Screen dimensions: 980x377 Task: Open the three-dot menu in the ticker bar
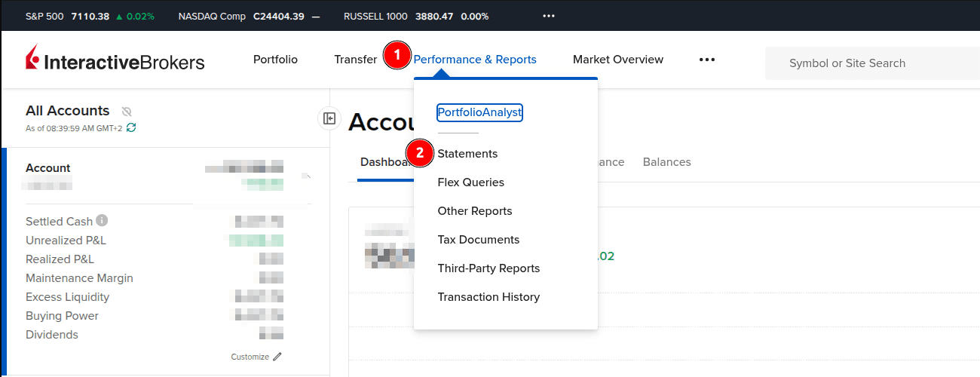click(x=548, y=16)
